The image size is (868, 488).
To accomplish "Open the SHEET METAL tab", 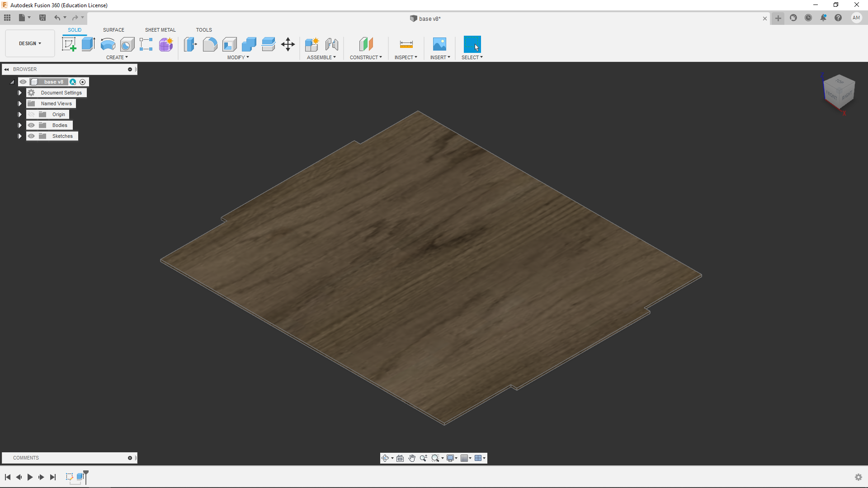I will 160,30.
